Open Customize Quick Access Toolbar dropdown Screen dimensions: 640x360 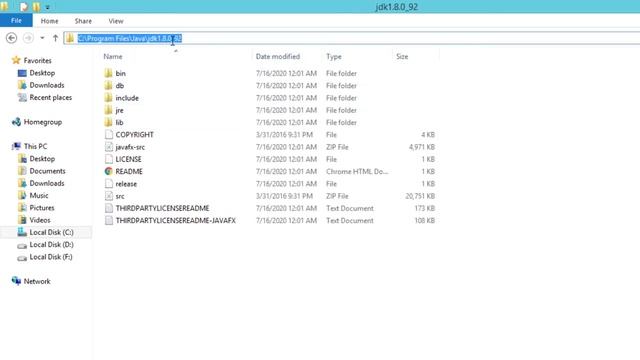(47, 7)
